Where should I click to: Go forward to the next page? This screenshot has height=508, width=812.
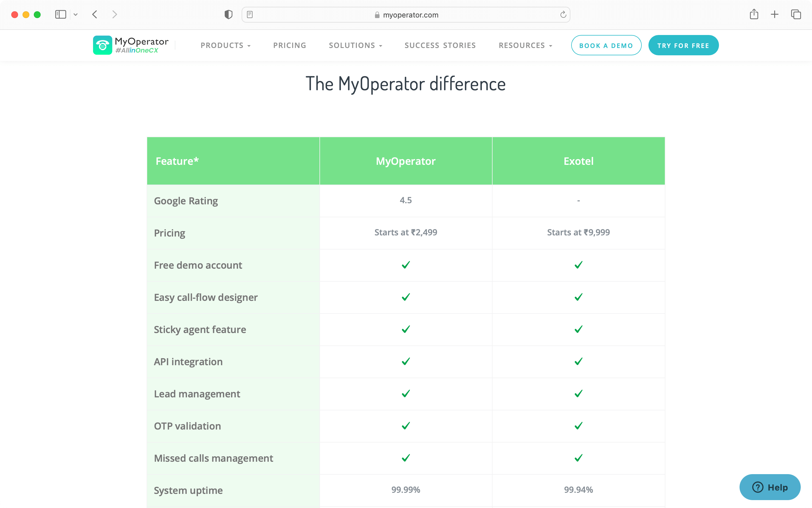115,14
